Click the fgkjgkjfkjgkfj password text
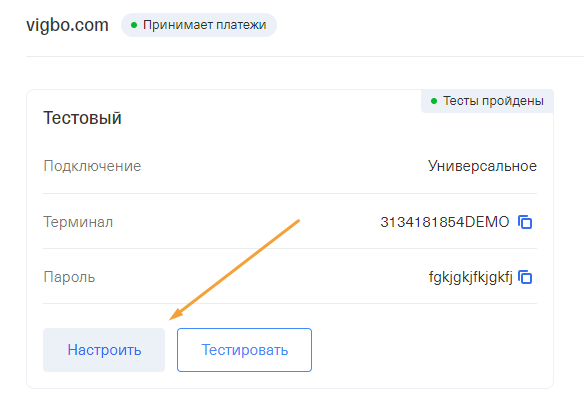This screenshot has height=415, width=584. pyautogui.click(x=471, y=278)
